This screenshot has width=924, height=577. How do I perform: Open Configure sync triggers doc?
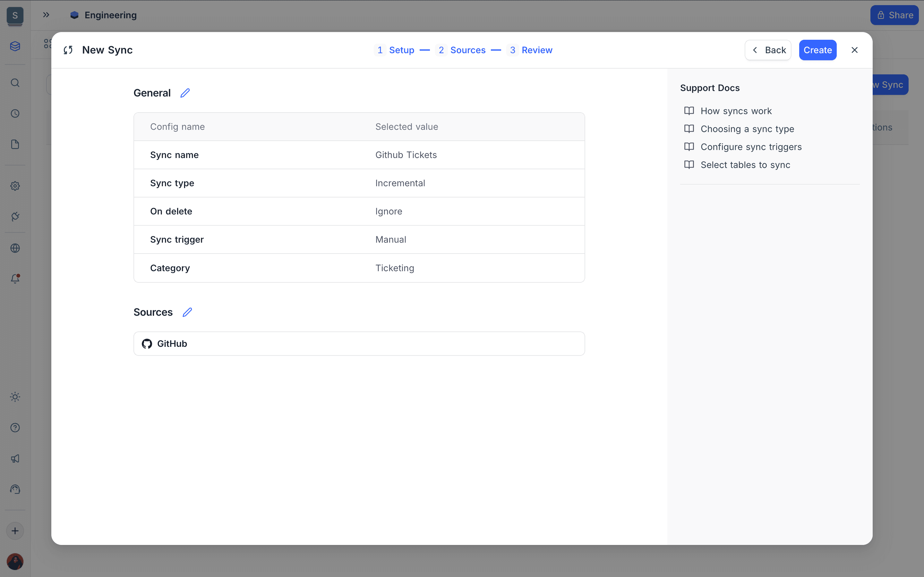click(751, 147)
